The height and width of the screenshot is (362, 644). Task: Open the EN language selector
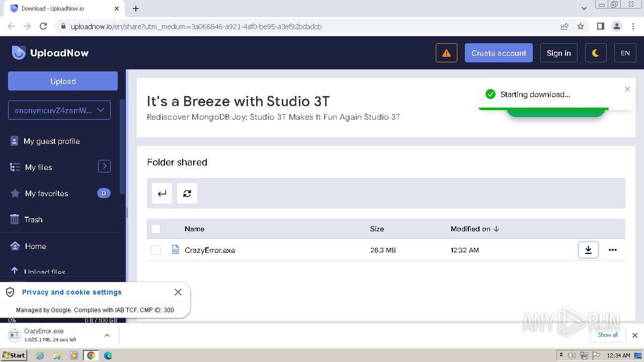tap(625, 53)
